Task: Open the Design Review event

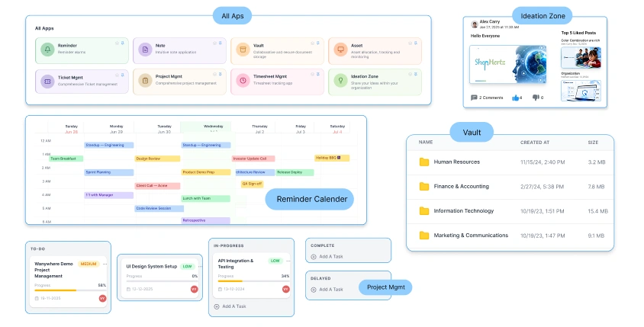Action: [x=157, y=159]
